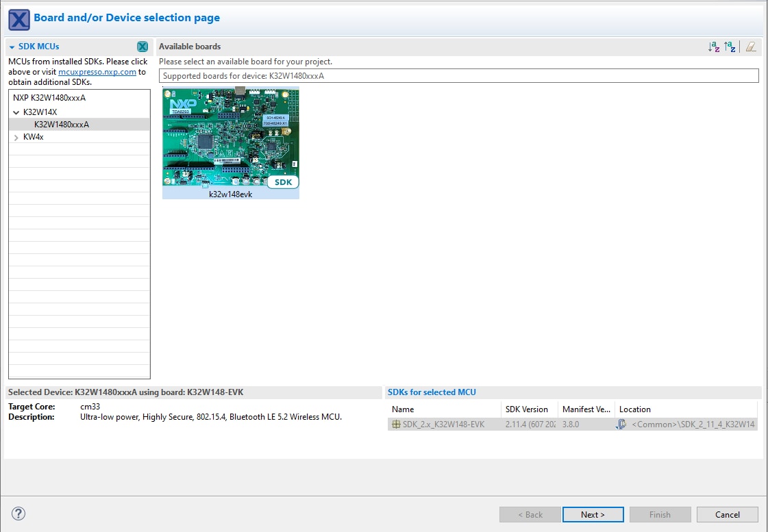This screenshot has height=532, width=768.
Task: Click MCUXpresso icon in SDK MCUs header
Action: click(142, 47)
